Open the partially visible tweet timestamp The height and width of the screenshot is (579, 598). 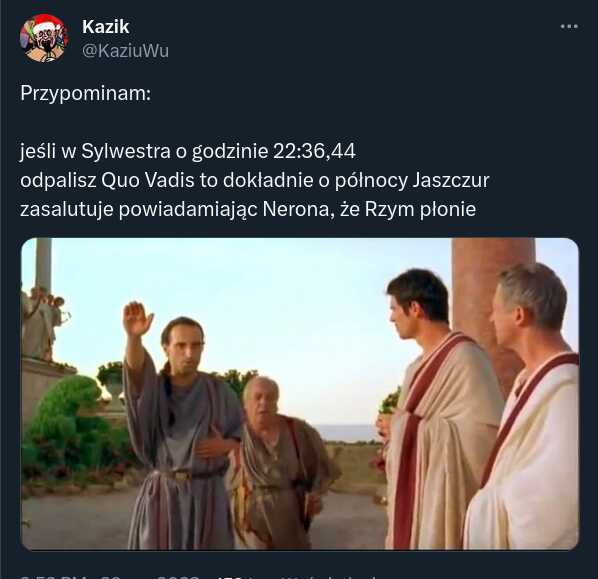click(110, 577)
